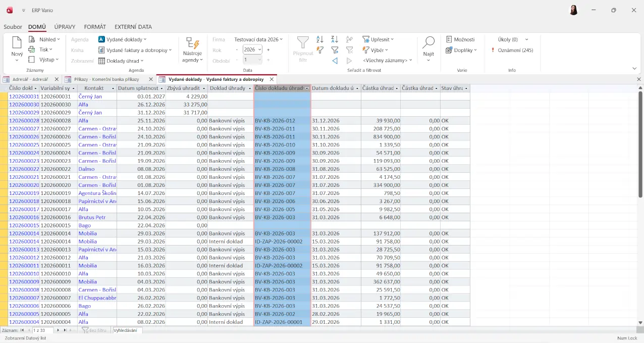Click the Vyhledávání search field

[127, 330]
